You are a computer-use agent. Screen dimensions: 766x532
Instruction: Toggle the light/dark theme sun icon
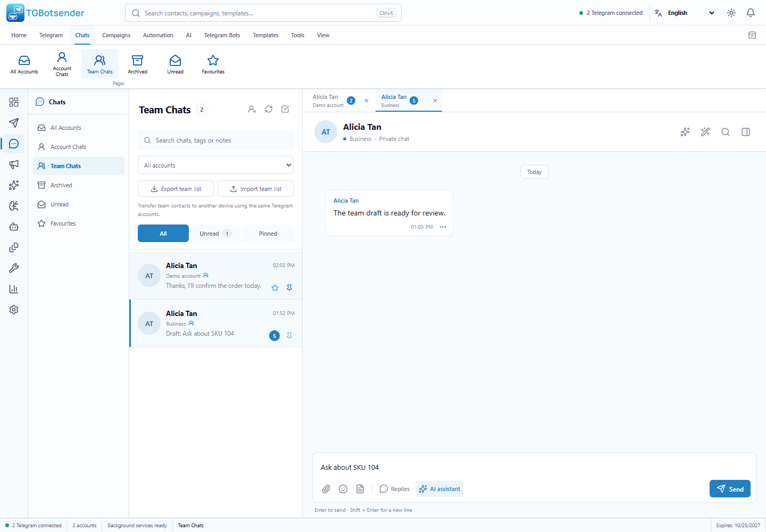(731, 13)
